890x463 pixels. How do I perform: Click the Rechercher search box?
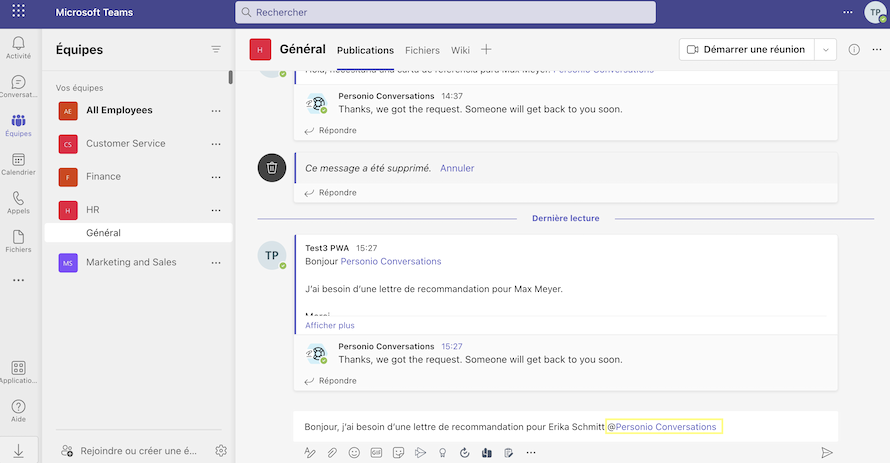point(446,12)
